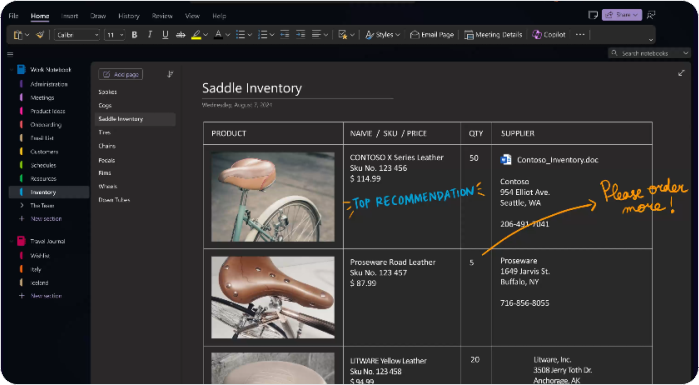Toggle Bold formatting
This screenshot has width=699, height=385.
point(134,35)
